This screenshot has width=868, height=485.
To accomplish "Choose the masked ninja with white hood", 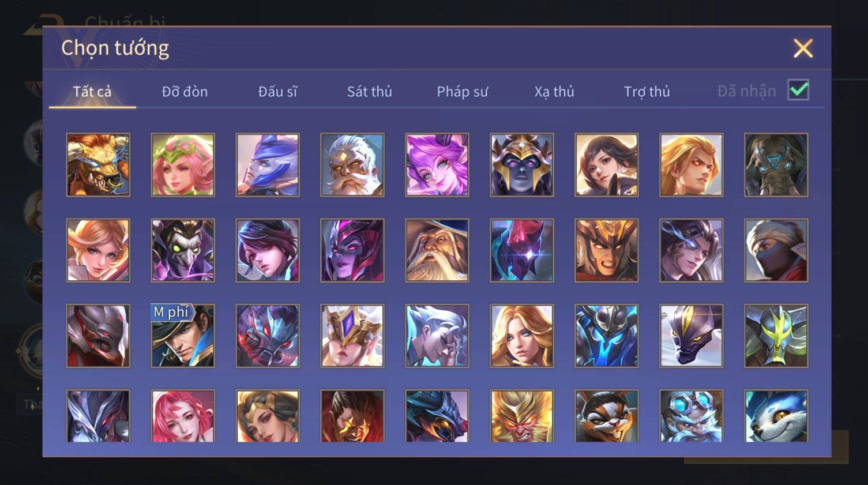I will coord(776,250).
